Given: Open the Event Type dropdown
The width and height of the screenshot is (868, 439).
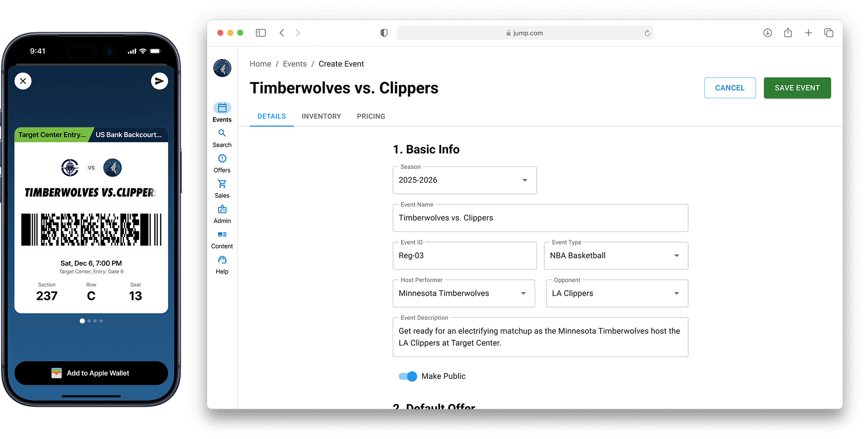Looking at the screenshot, I should point(616,256).
